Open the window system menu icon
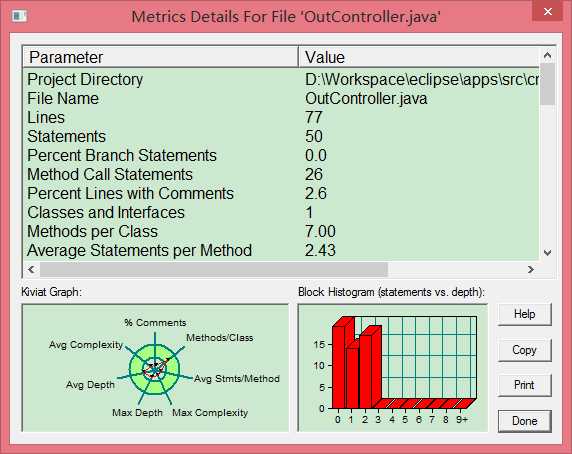 click(x=19, y=16)
